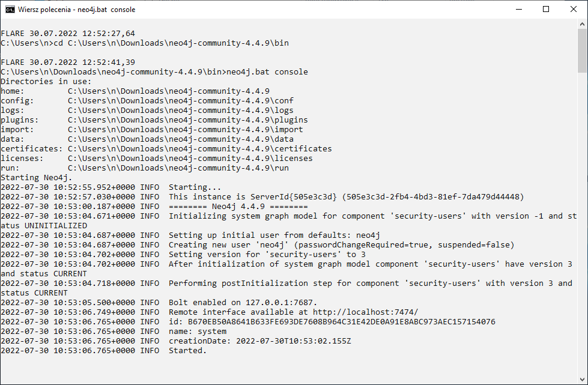Click the 'neo4j.bat console' command text
The image size is (588, 385).
pyautogui.click(x=267, y=71)
